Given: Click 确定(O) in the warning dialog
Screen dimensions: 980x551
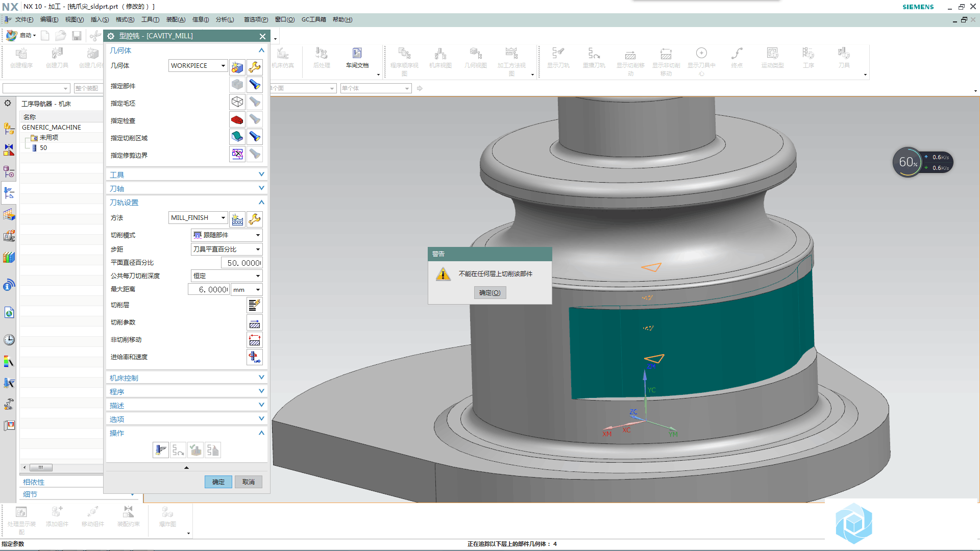Looking at the screenshot, I should tap(490, 292).
